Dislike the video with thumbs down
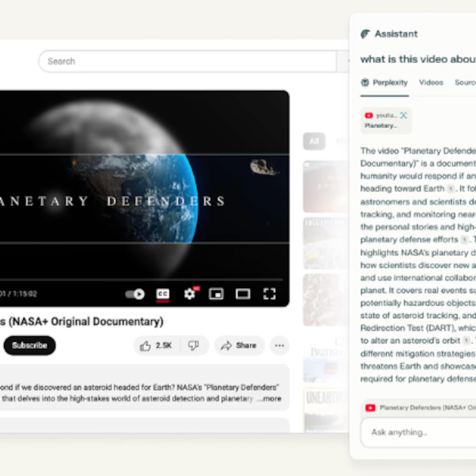The width and height of the screenshot is (476, 476). (x=194, y=345)
